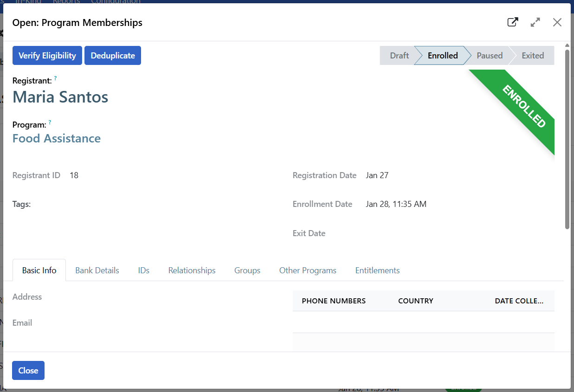Viewport: 574px width, 392px height.
Task: Show help tooltip next to Registrant
Action: point(55,78)
